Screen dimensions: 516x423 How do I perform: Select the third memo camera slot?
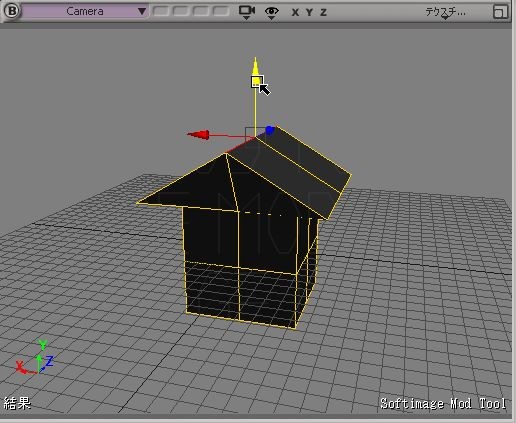[x=201, y=11]
